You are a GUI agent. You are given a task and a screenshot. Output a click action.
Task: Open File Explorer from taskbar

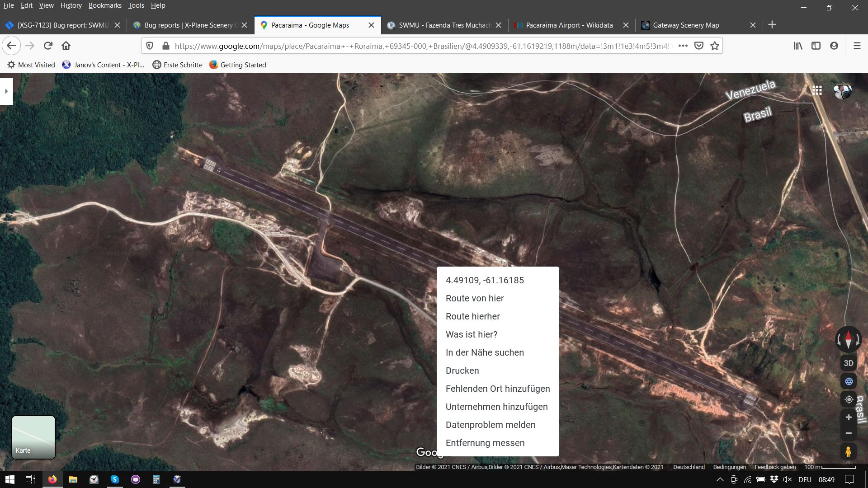click(x=73, y=479)
